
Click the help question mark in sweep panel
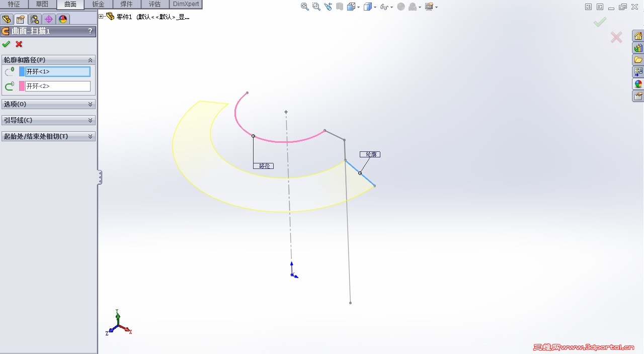[90, 31]
